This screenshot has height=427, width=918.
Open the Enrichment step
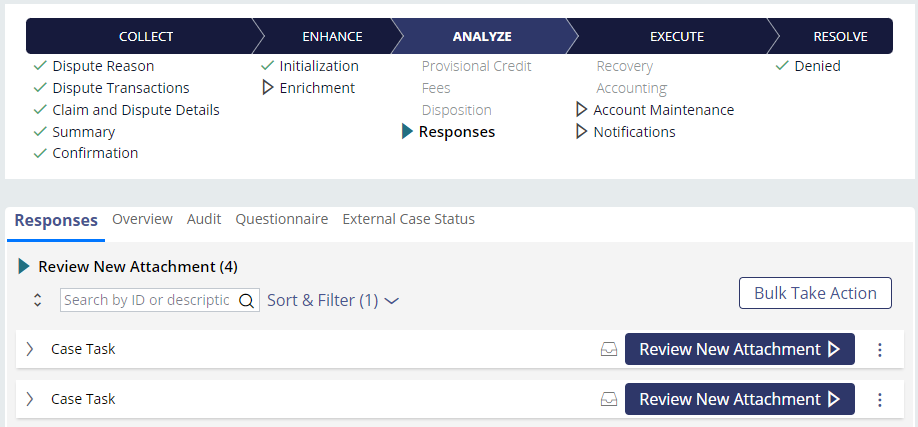click(x=317, y=88)
